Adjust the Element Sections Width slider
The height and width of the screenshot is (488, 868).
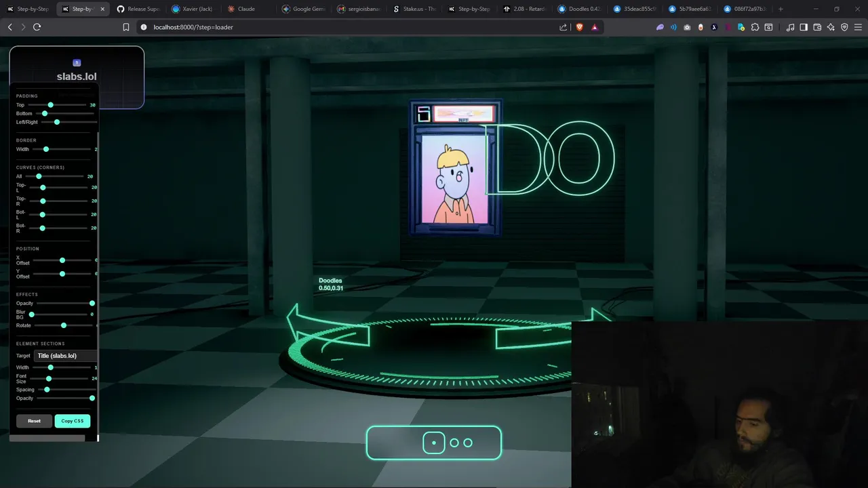(x=62, y=367)
